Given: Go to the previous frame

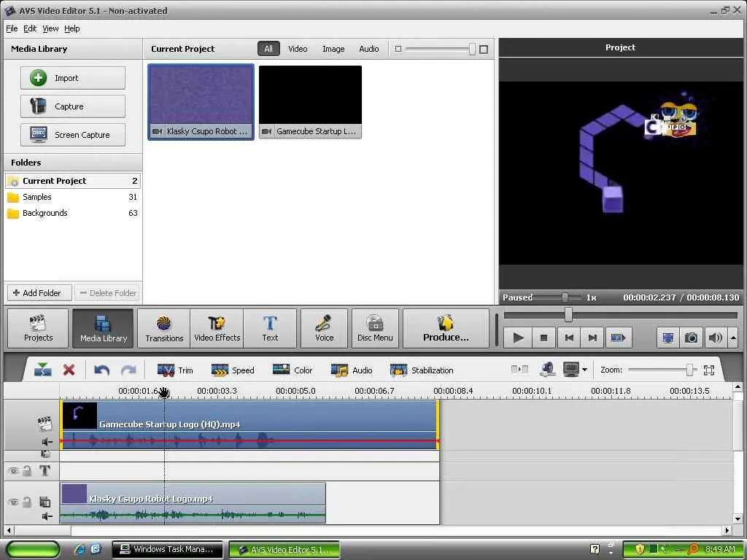Looking at the screenshot, I should pyautogui.click(x=569, y=338).
